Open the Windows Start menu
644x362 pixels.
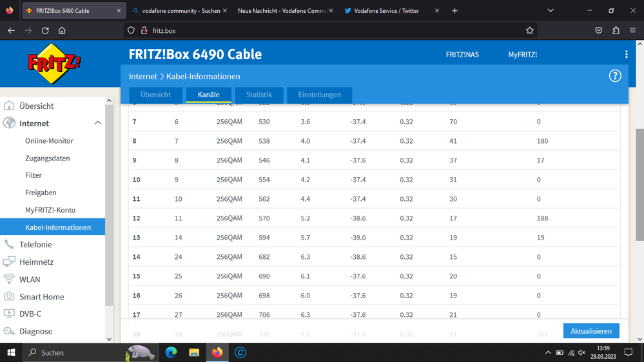coord(11,352)
